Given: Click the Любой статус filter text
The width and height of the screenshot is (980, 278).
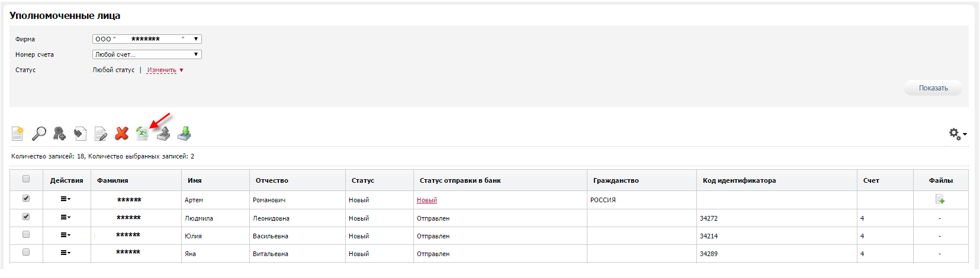Looking at the screenshot, I should (x=114, y=70).
